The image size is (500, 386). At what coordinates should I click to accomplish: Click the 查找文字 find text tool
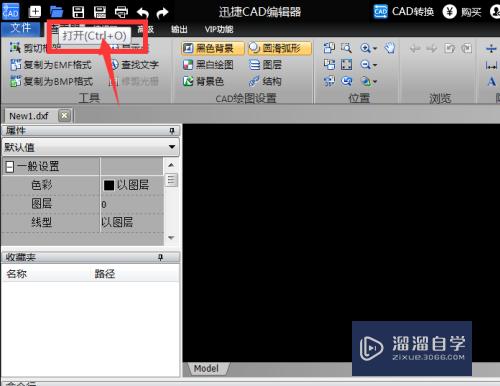point(134,65)
